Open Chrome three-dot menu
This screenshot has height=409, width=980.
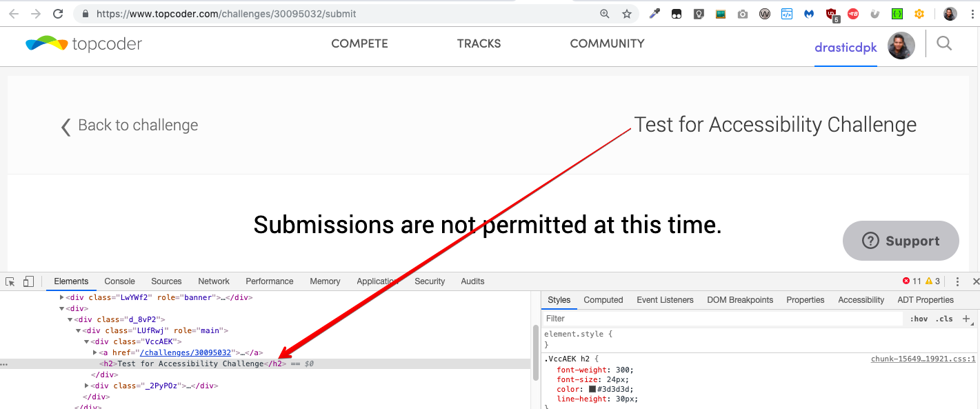click(971, 14)
